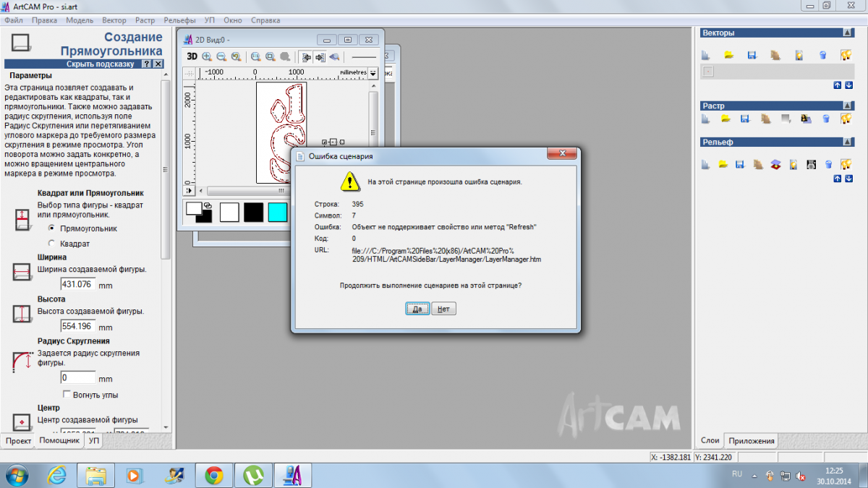This screenshot has height=488, width=868.
Task: Save vector layer in Векторы panel
Action: (752, 55)
